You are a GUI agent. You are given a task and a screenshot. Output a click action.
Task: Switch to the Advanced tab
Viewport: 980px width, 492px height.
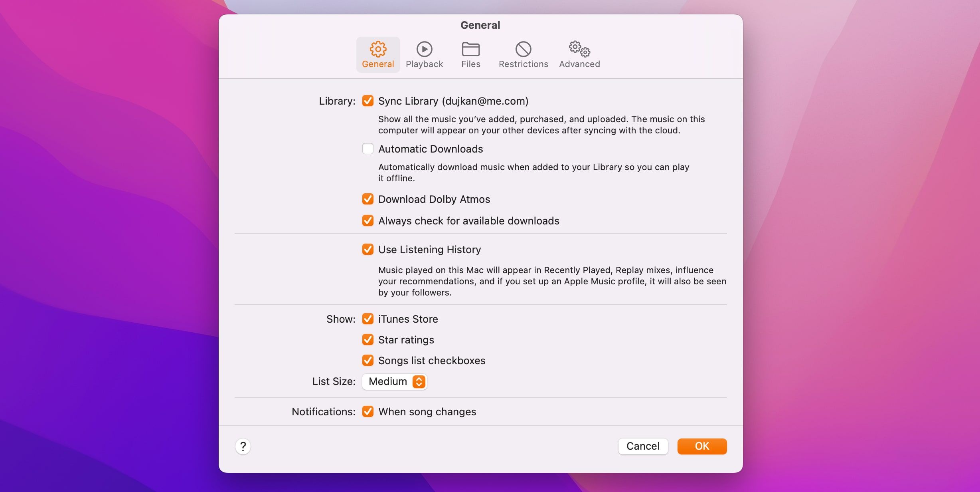(x=579, y=55)
